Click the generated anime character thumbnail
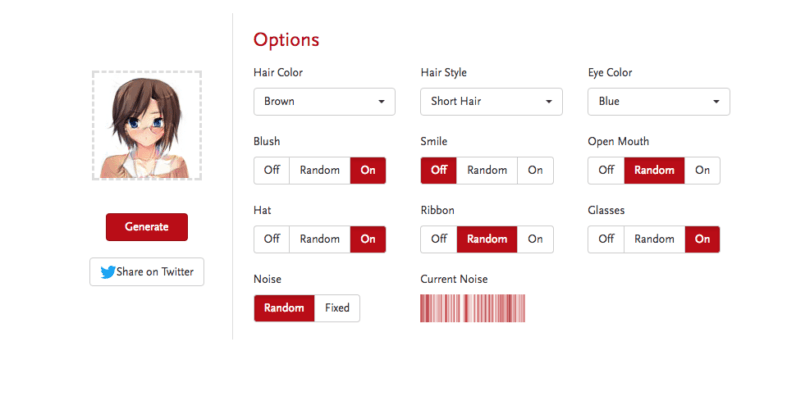 pos(146,125)
